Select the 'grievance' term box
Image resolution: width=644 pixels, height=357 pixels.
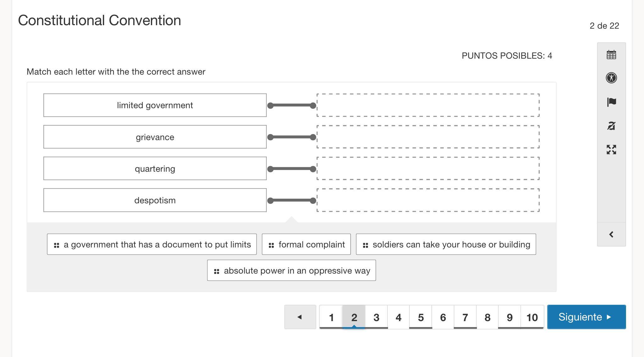tap(155, 137)
